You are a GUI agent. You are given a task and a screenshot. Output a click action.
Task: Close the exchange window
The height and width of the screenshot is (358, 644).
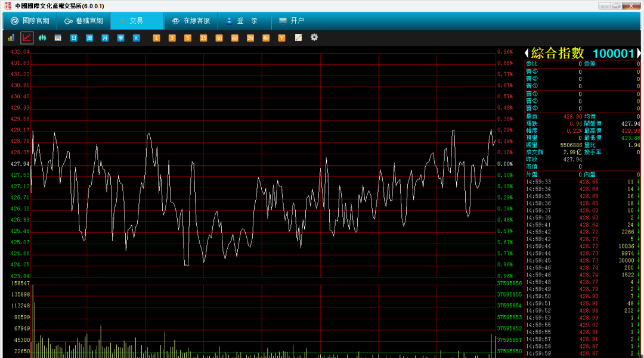(631, 6)
